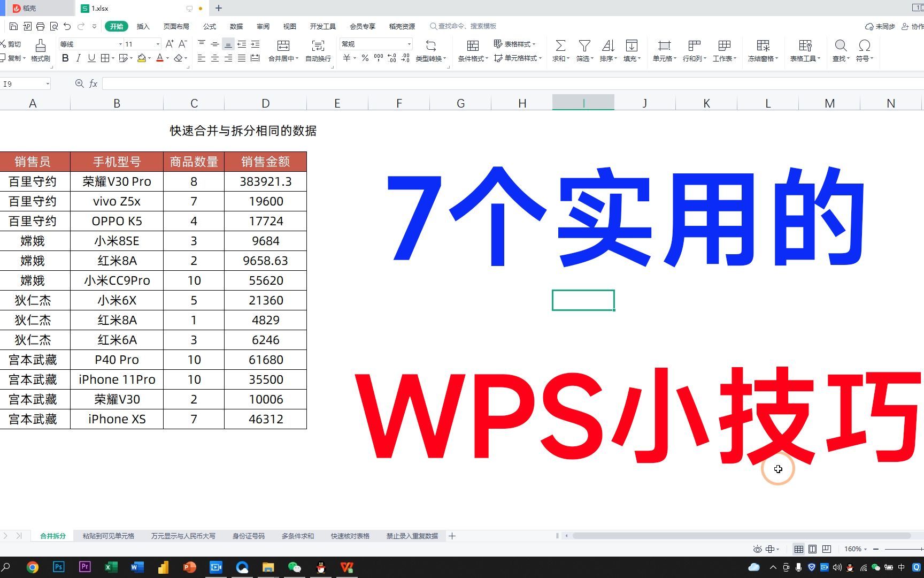Toggle eye protection mode in status bar
The width and height of the screenshot is (924, 578).
(x=757, y=549)
